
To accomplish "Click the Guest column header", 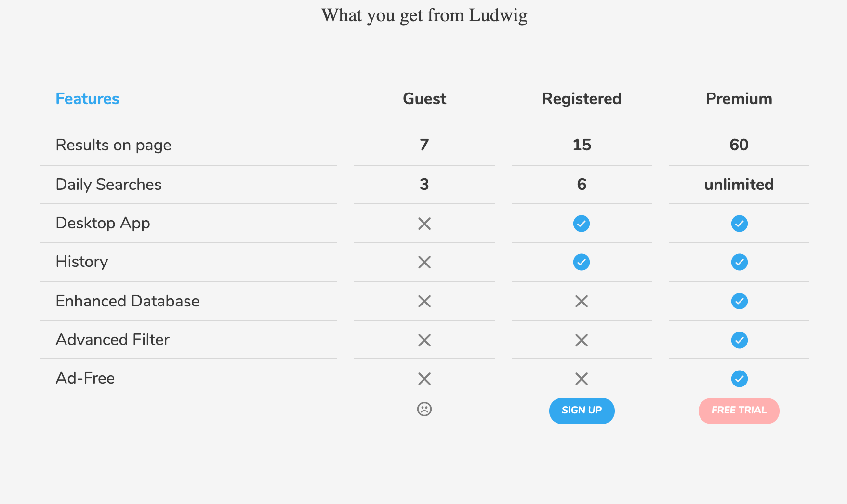I will click(x=424, y=99).
